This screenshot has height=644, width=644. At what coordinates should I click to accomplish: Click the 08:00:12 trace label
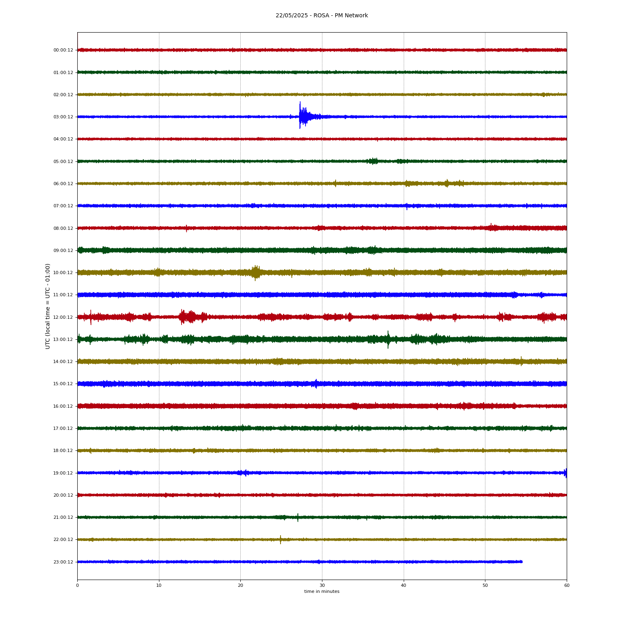tap(63, 228)
